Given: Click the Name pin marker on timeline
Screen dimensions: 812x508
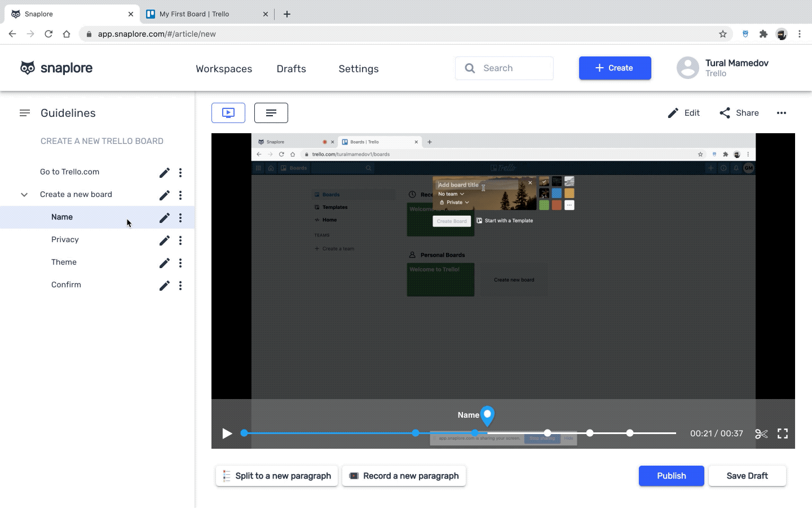Looking at the screenshot, I should (487, 416).
